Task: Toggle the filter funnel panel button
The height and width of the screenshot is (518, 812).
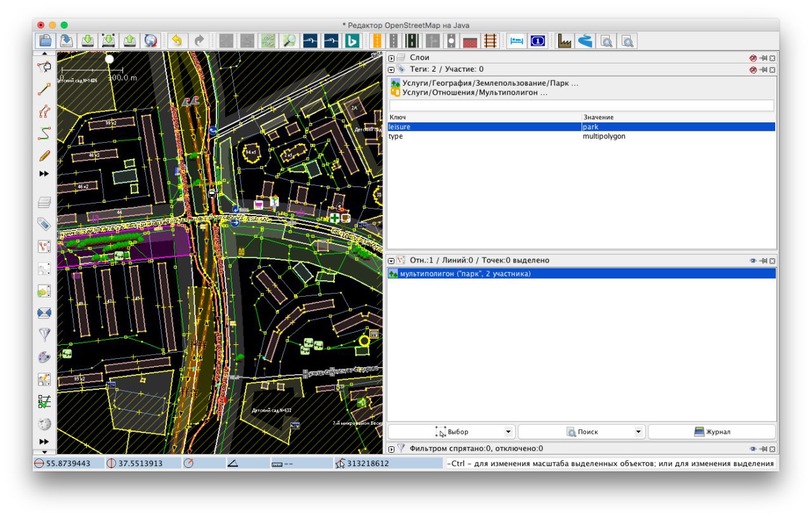Action: pos(44,335)
